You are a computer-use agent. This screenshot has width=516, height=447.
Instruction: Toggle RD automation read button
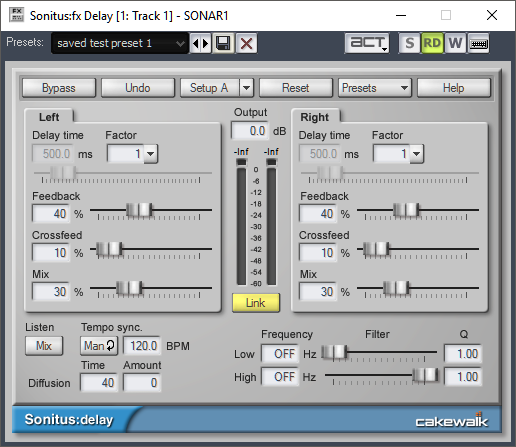[432, 43]
